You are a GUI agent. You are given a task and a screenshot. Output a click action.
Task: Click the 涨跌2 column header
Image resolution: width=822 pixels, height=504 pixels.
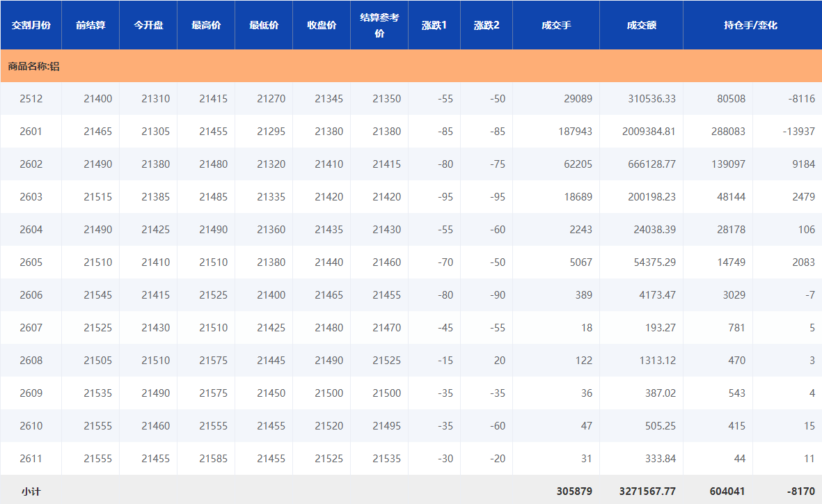487,25
